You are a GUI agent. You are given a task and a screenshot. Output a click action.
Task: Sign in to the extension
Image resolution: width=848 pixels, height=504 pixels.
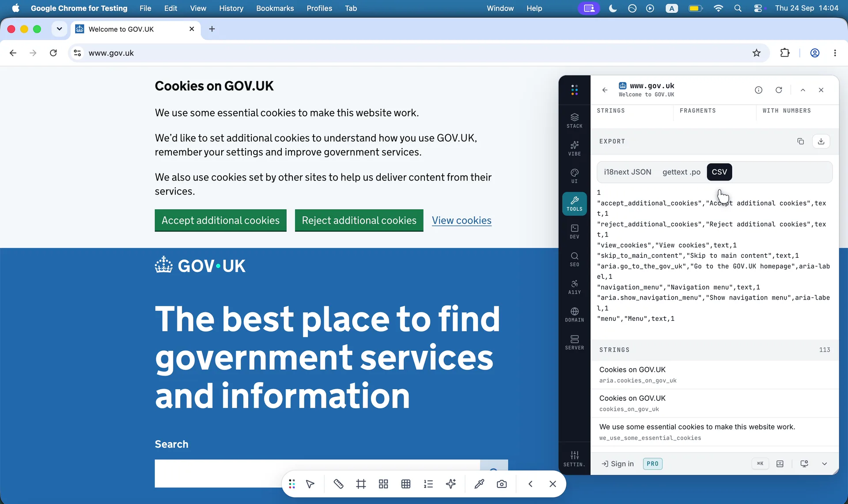coord(618,463)
